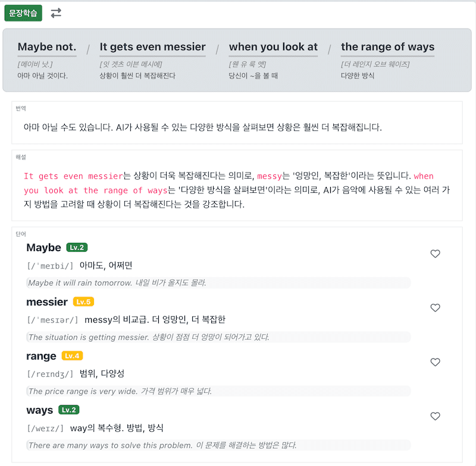Toggle the heart for messier
This screenshot has height=466, width=476.
click(x=435, y=308)
